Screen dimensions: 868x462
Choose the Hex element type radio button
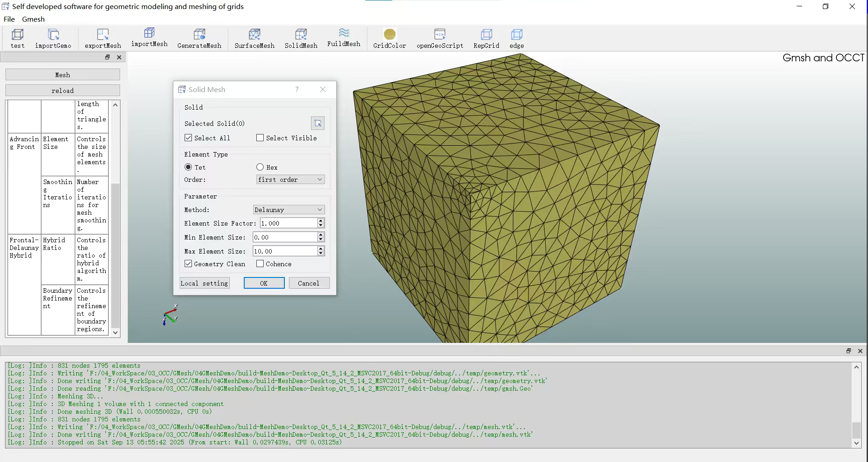(x=260, y=167)
